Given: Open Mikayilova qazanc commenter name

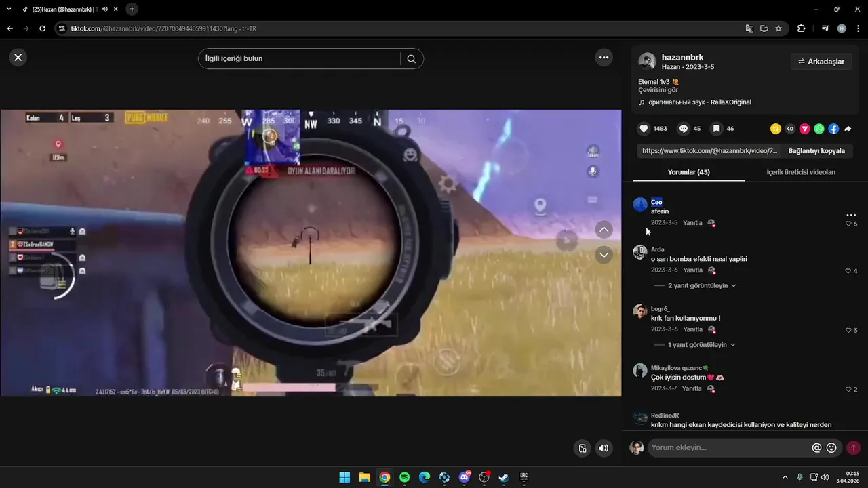Looking at the screenshot, I should (679, 368).
